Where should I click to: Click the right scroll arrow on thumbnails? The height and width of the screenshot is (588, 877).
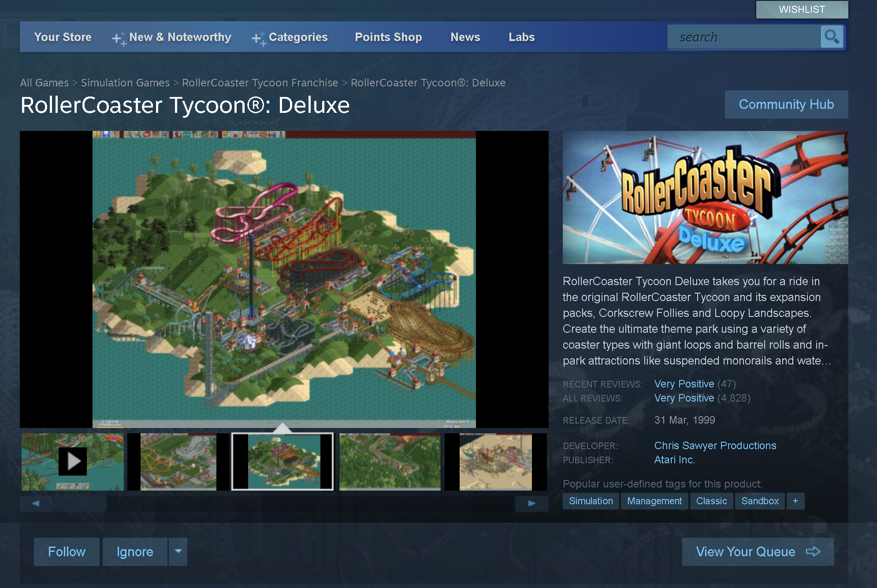(532, 504)
